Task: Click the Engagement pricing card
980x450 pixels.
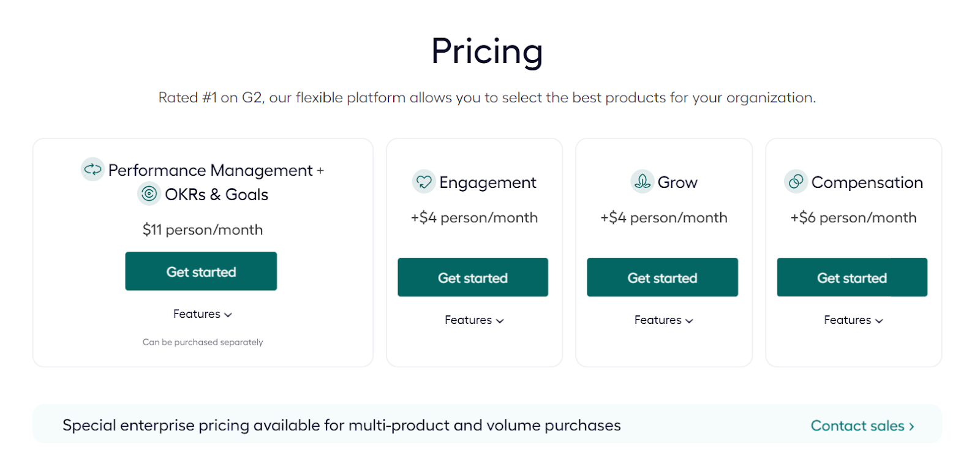Action: (x=473, y=251)
